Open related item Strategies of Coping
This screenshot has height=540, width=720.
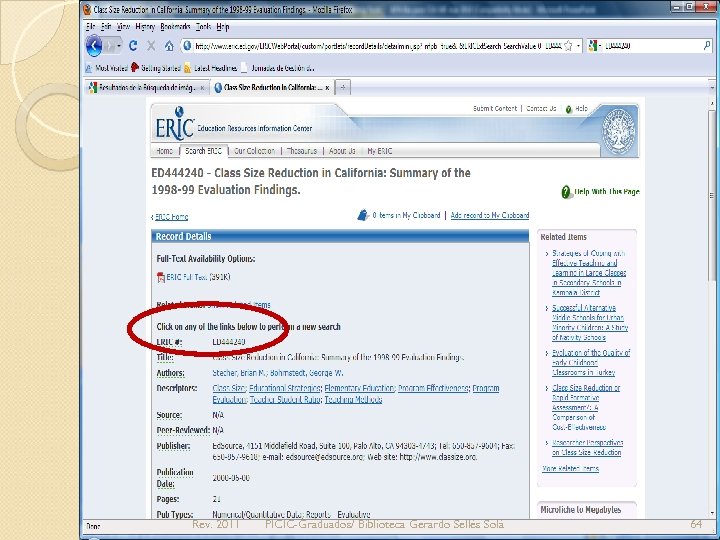click(x=589, y=273)
